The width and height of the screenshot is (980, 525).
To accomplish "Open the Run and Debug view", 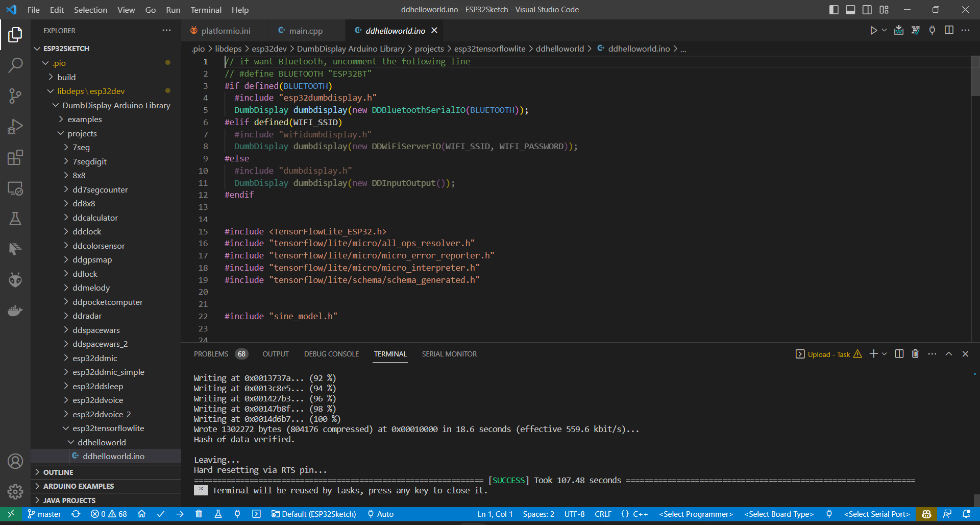I will click(x=15, y=127).
